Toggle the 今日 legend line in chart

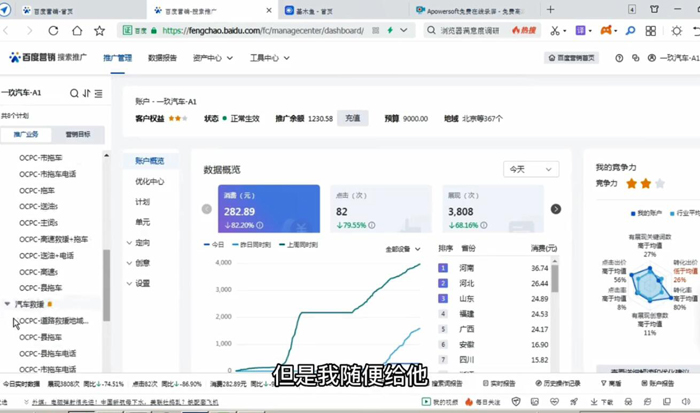pos(214,245)
